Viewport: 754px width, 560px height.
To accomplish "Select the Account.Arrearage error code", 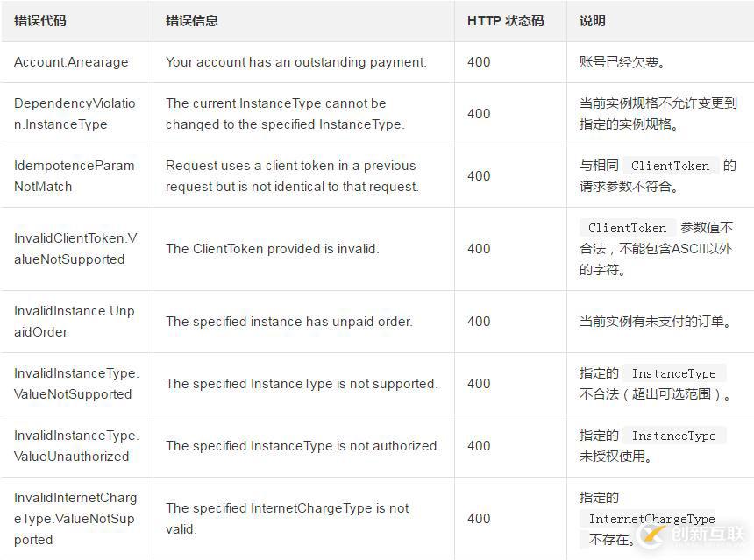I will [71, 62].
